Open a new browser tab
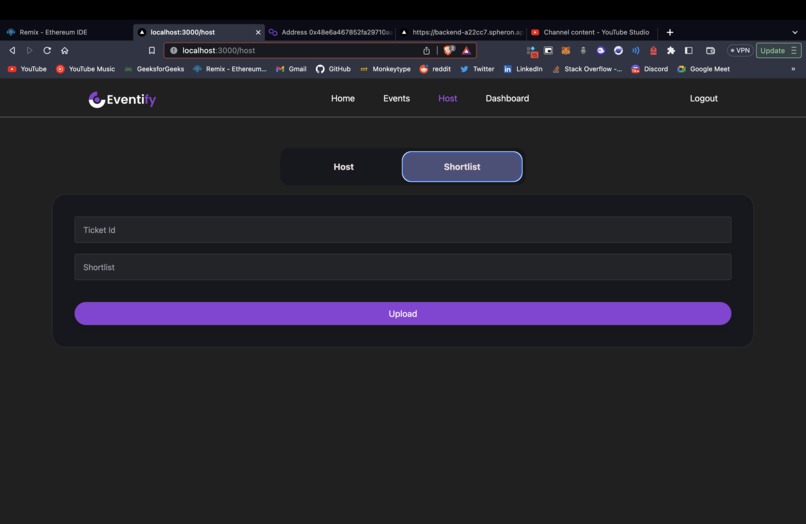This screenshot has height=524, width=806. tap(670, 32)
